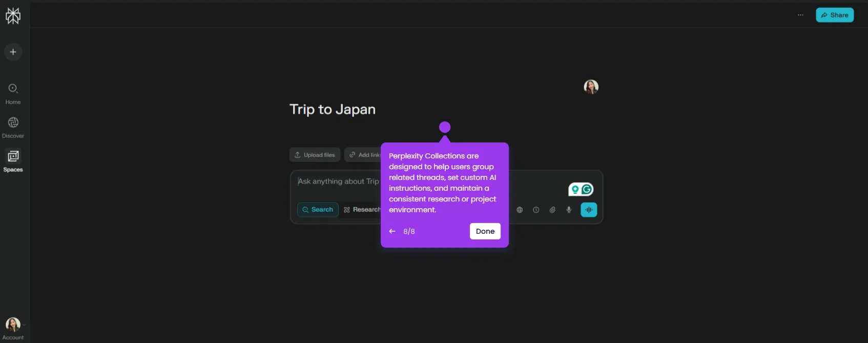Screen dimensions: 868x343
Task: Focus the Ask anything about Trip input
Action: (339, 181)
